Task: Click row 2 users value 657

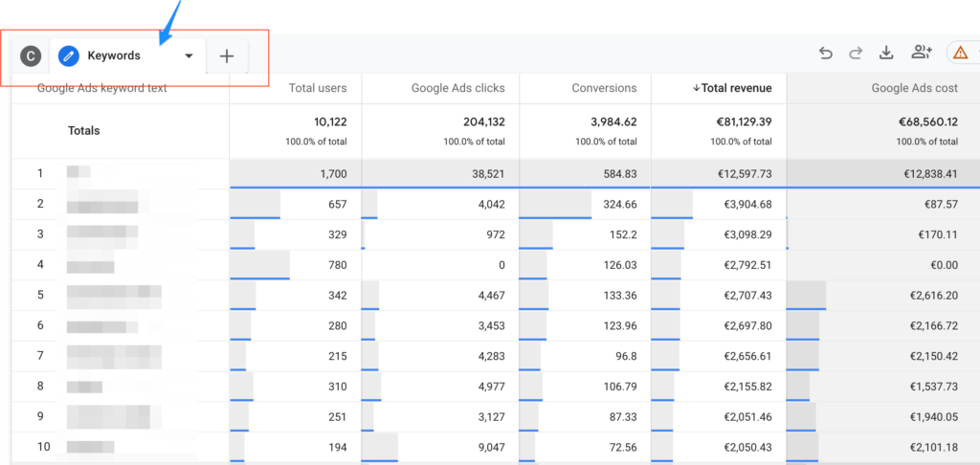Action: coord(338,205)
